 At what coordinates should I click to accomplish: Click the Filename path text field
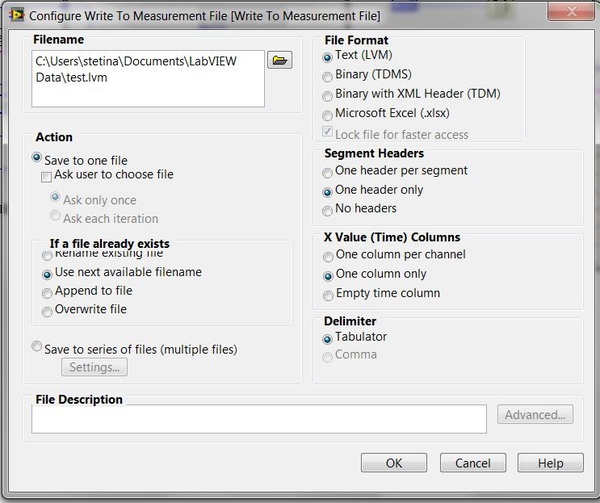click(x=148, y=79)
